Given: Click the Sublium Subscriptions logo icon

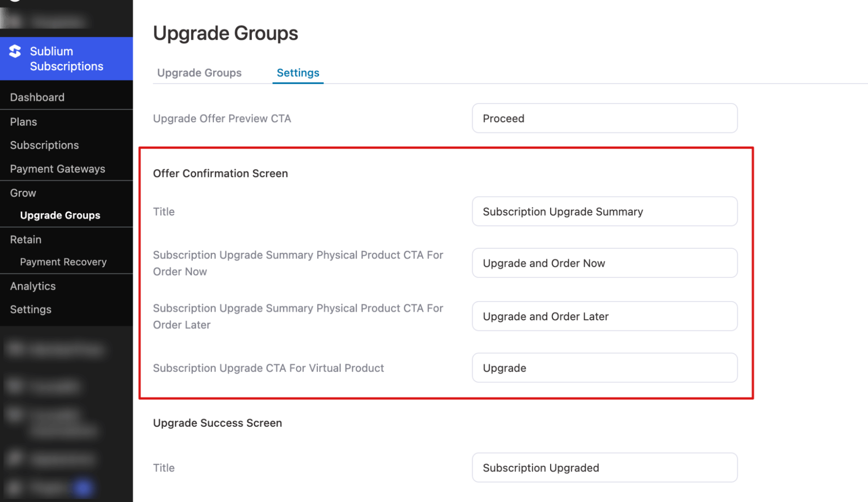Looking at the screenshot, I should (x=15, y=51).
